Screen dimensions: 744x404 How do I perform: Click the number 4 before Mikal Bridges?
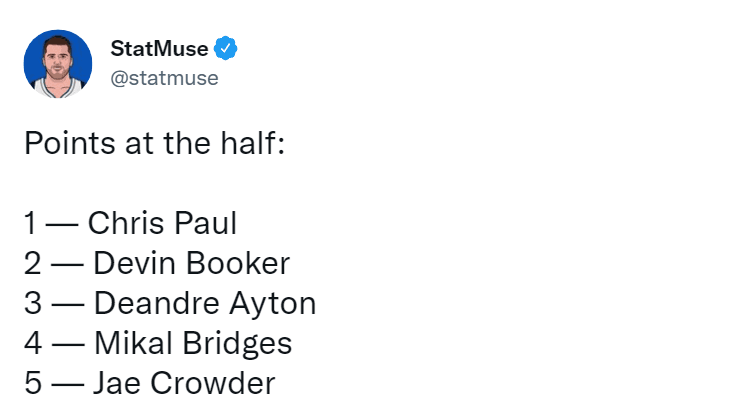point(33,343)
